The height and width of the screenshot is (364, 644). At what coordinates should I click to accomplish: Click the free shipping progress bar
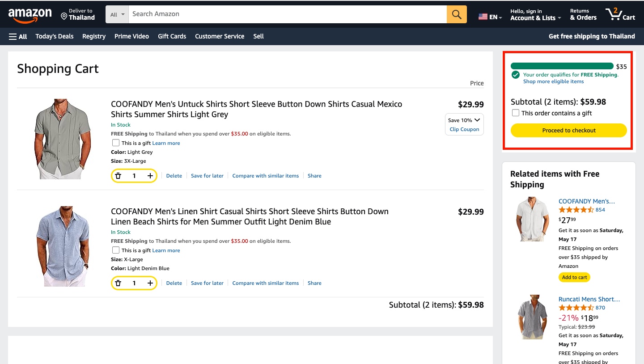pos(562,66)
